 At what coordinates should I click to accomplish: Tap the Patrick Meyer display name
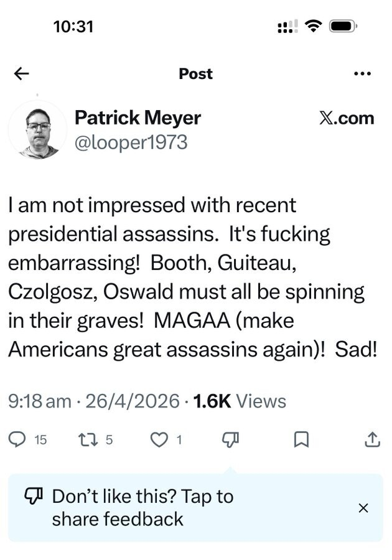(138, 118)
